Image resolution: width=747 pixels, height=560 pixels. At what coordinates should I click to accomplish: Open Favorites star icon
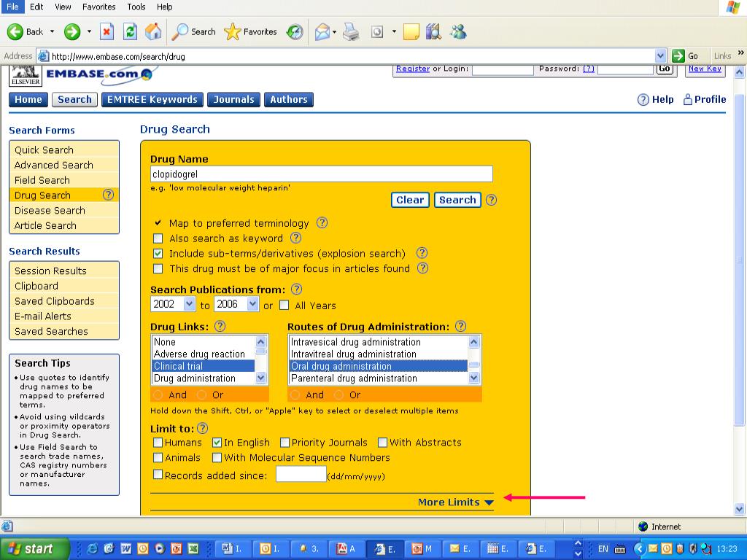[x=233, y=32]
